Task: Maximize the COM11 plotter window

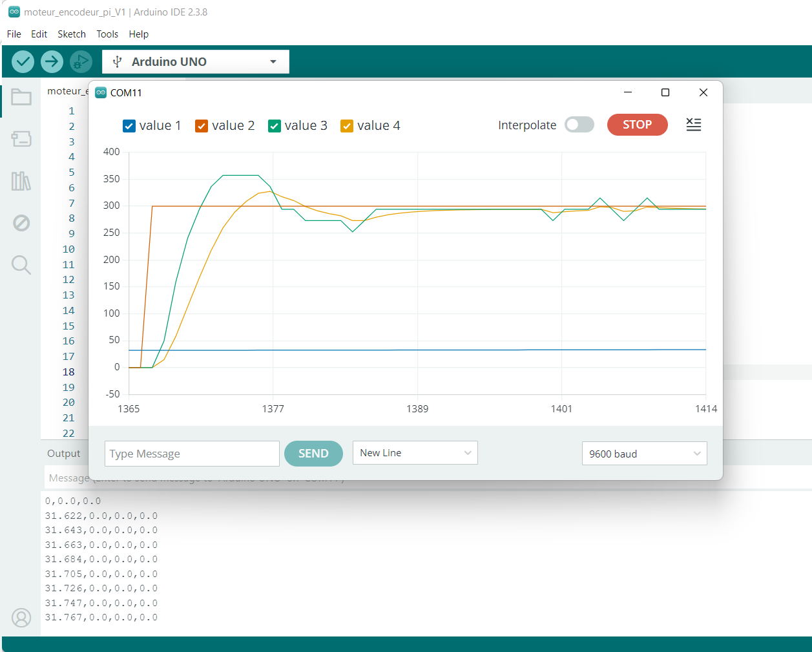Action: (665, 92)
